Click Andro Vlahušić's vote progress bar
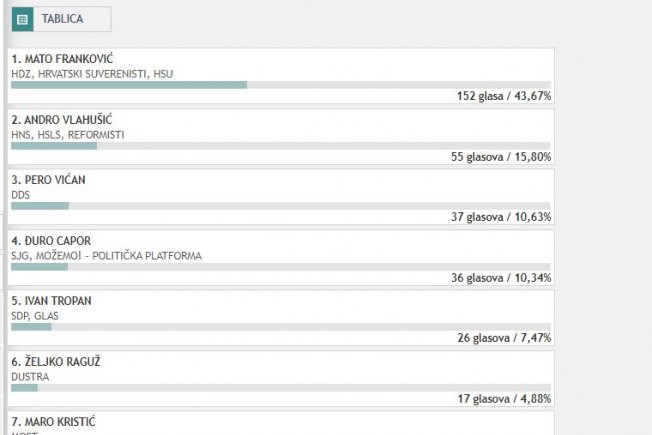The width and height of the screenshot is (652, 435). tap(281, 146)
